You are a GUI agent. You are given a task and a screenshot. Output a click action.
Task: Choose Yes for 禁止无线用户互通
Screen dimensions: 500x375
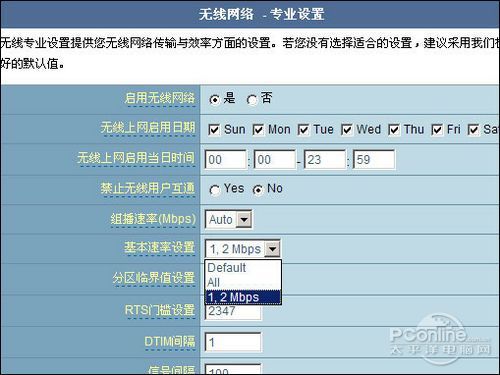(x=215, y=190)
